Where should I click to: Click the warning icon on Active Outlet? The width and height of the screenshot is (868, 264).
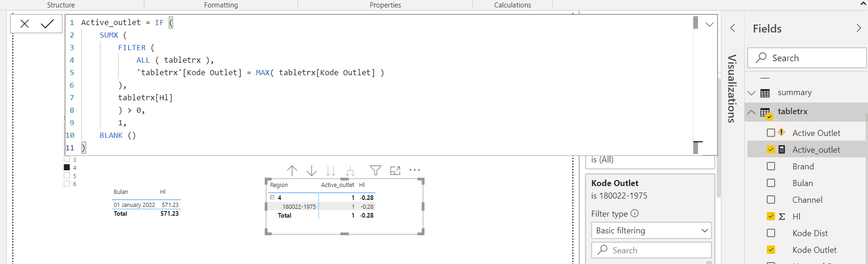pos(782,132)
